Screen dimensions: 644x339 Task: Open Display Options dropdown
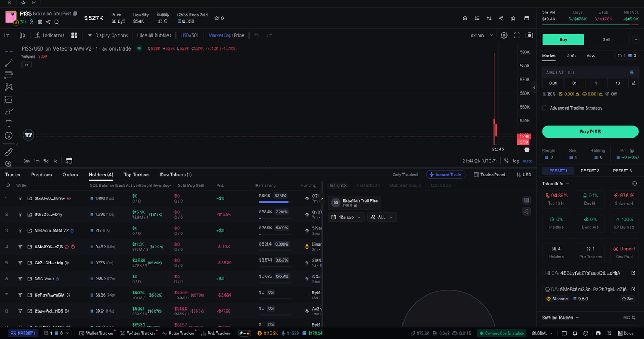[107, 35]
